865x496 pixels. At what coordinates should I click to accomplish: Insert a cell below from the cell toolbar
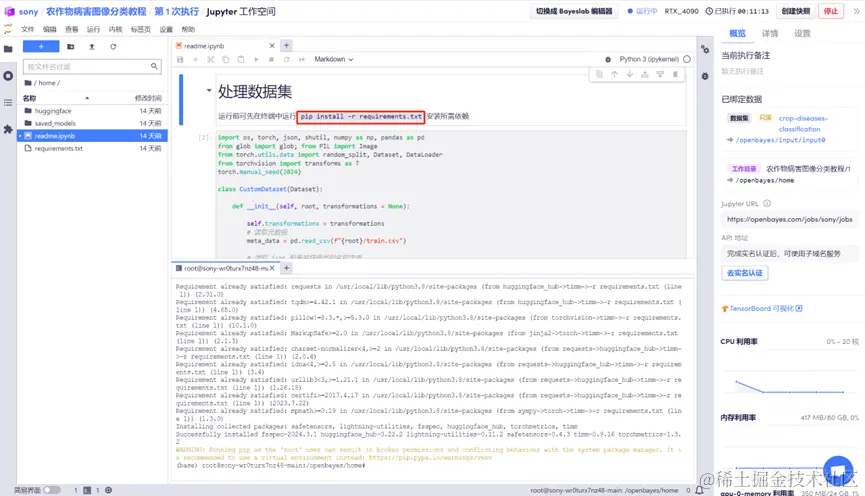(x=660, y=74)
